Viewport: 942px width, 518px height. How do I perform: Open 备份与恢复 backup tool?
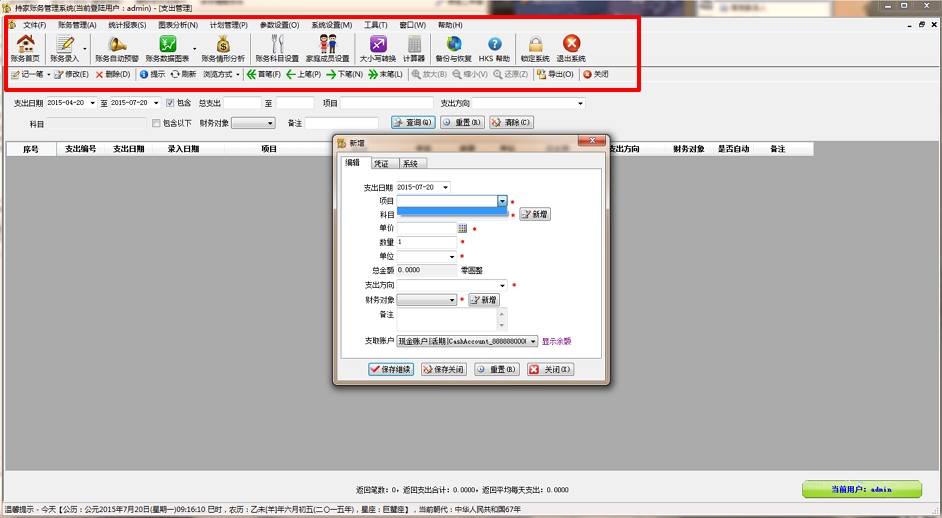(x=454, y=49)
